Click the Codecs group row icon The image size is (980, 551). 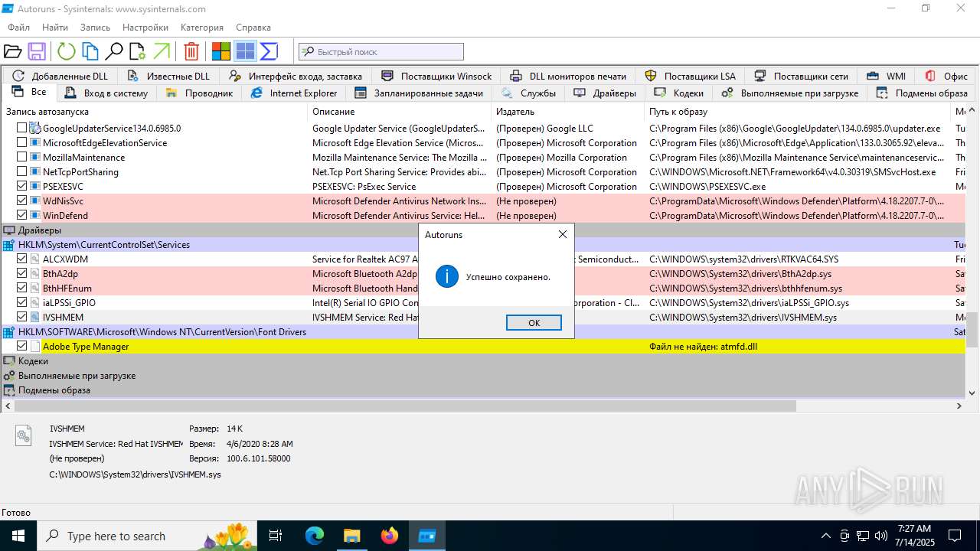[x=9, y=361]
